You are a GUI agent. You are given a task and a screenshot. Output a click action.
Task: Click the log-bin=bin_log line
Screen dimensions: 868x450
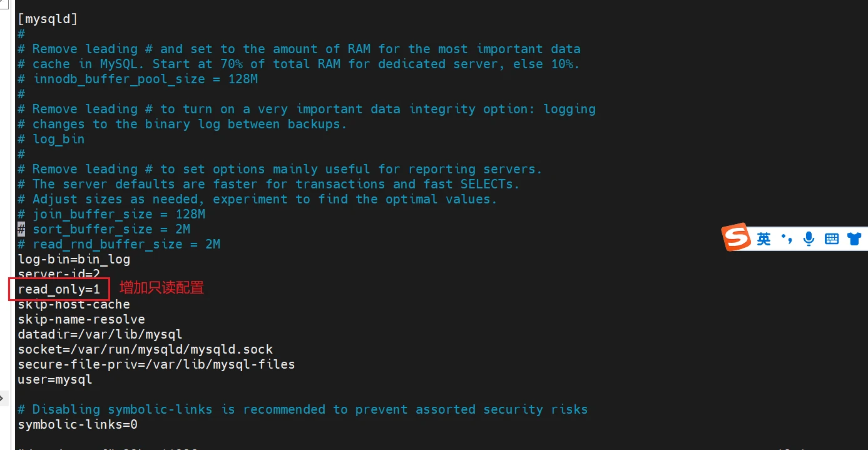pos(74,259)
